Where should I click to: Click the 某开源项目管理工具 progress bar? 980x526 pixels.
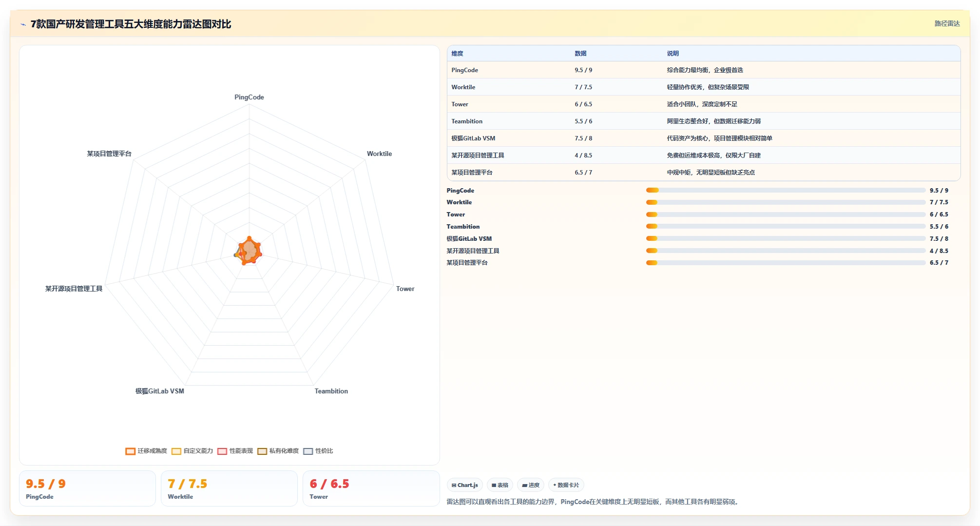(x=786, y=251)
